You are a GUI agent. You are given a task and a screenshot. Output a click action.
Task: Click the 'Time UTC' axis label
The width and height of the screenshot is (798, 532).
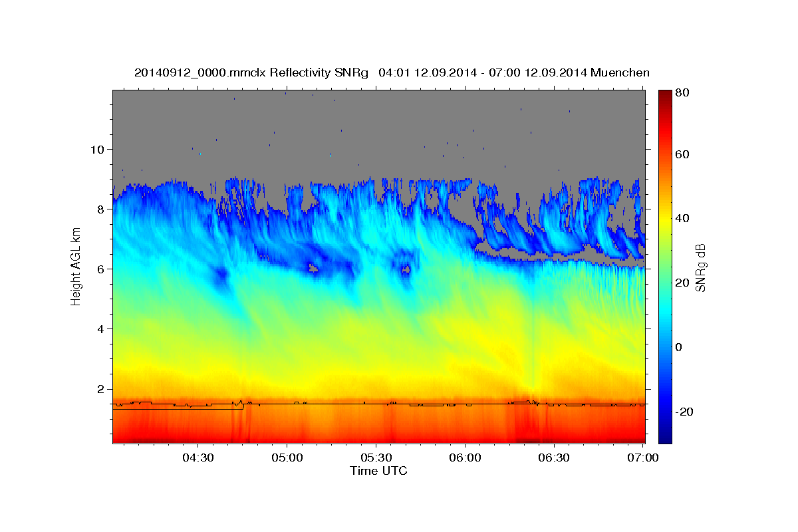(378, 471)
